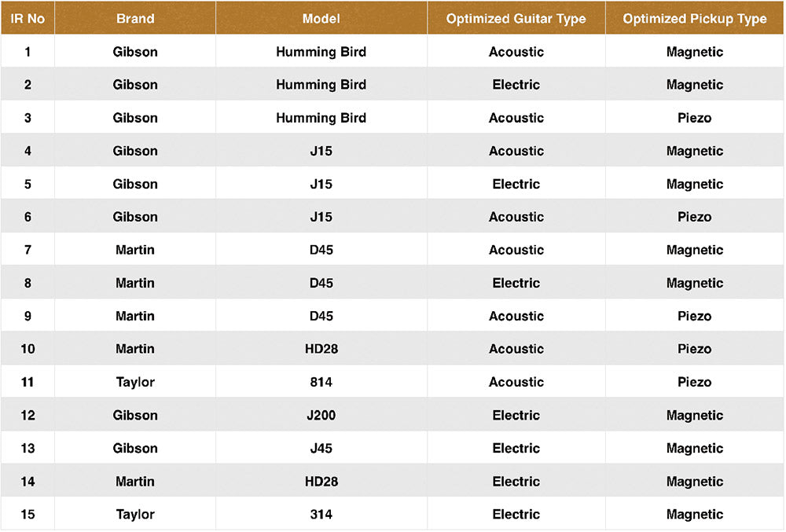
Task: Click the Taylor brand cell in row 15
Action: [135, 514]
